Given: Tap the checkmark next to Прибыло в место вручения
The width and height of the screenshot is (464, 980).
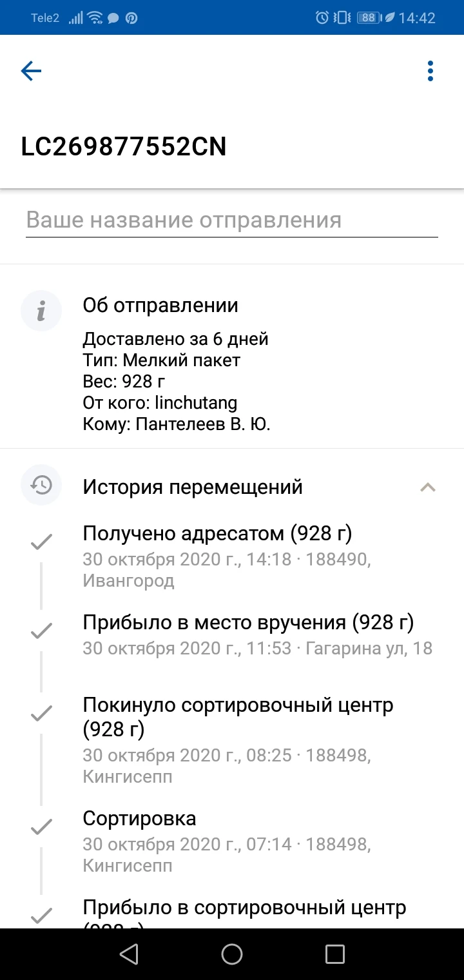Looking at the screenshot, I should coord(41,631).
